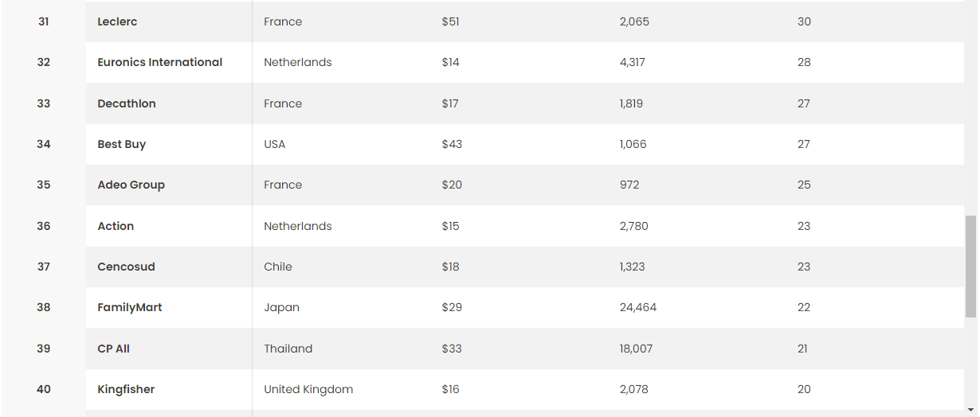
Task: Select the Adeo Group entry
Action: [x=131, y=185]
